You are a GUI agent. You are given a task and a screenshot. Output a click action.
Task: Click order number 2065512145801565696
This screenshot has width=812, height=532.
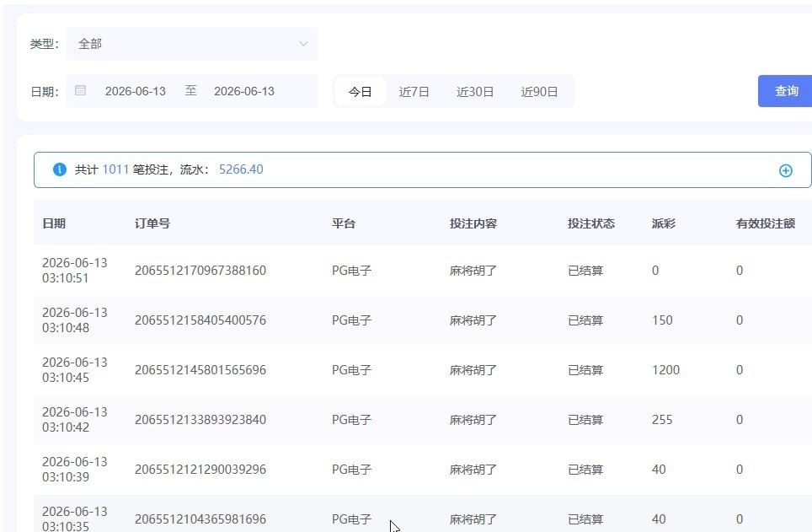click(200, 370)
